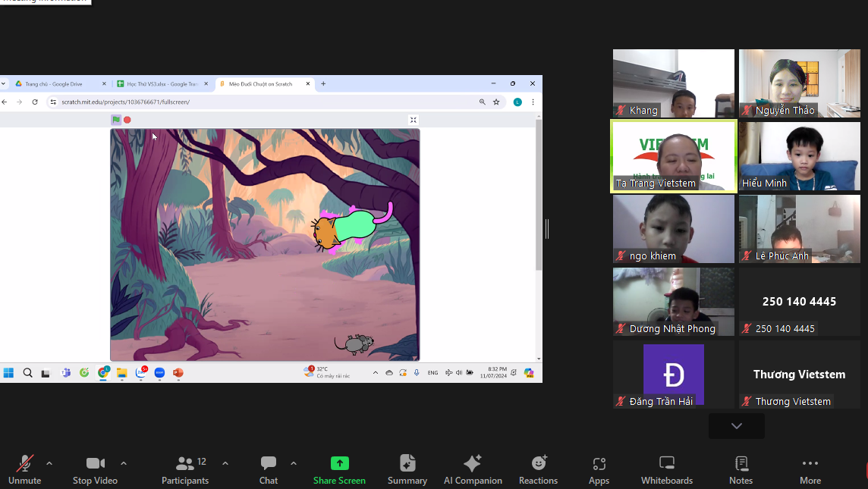The width and height of the screenshot is (868, 489).
Task: Switch to the Học Thử VS3.xlsx tab
Action: (161, 84)
